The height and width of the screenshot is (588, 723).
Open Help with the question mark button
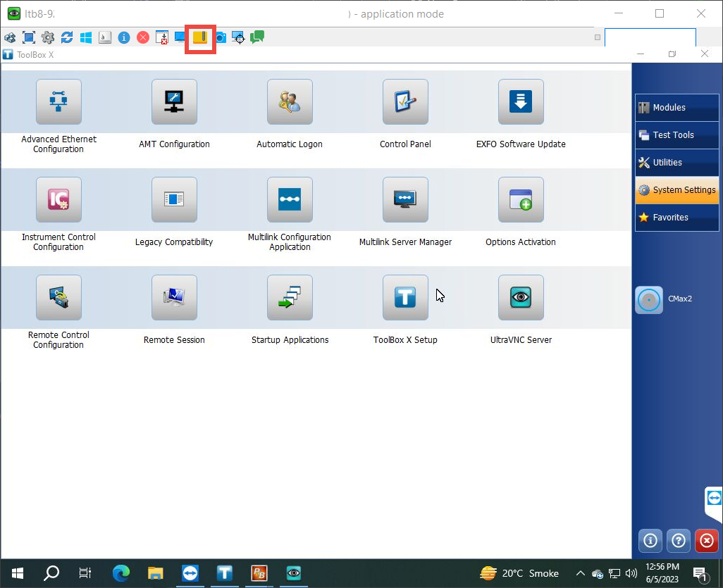(x=679, y=540)
